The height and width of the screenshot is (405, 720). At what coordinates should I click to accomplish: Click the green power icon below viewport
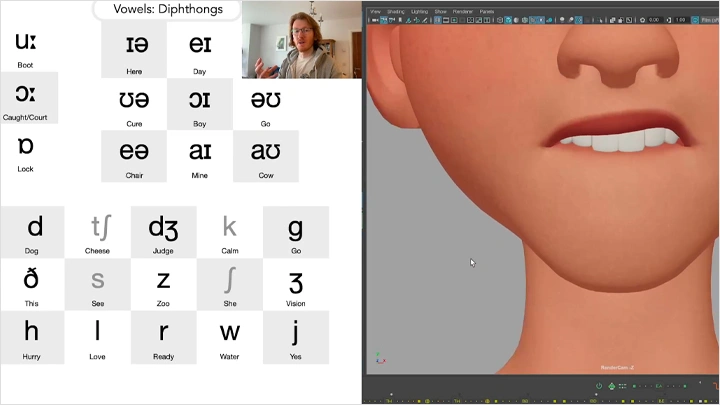pos(599,386)
